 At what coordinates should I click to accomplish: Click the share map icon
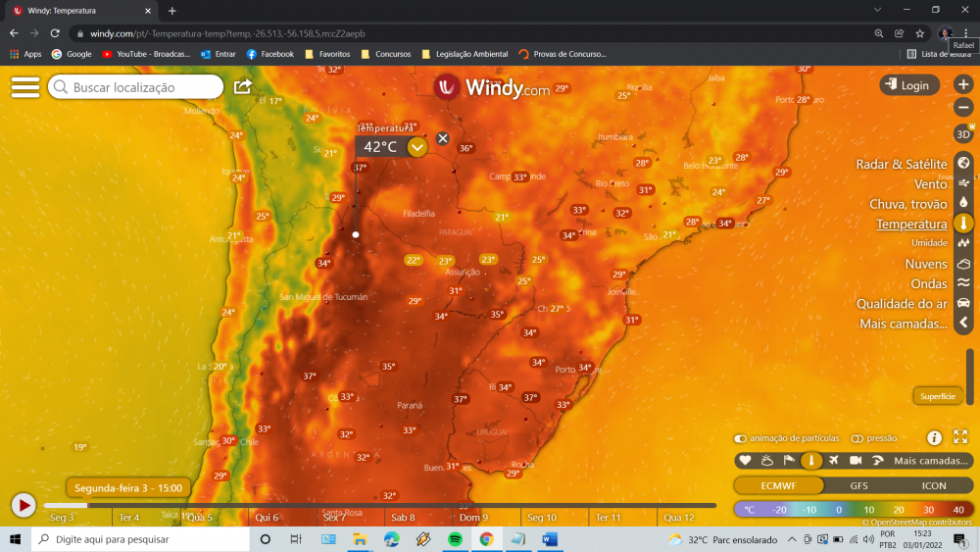tap(242, 87)
